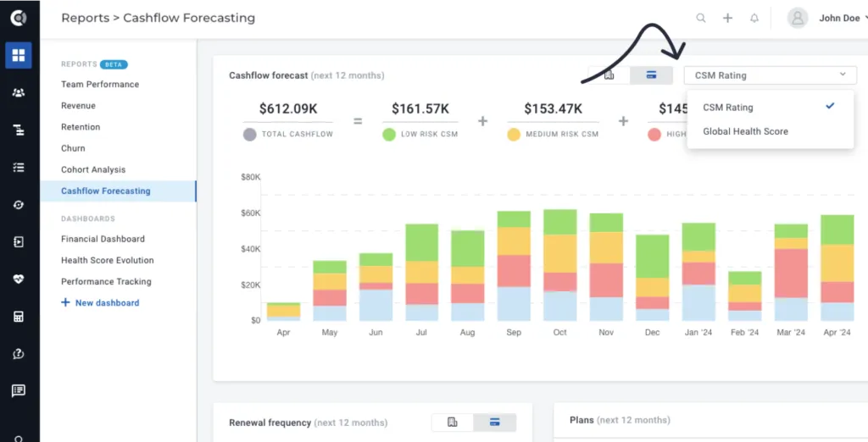Screen dimensions: 868x442
Task: Open Performance Tracking dashboard
Action: pos(106,282)
